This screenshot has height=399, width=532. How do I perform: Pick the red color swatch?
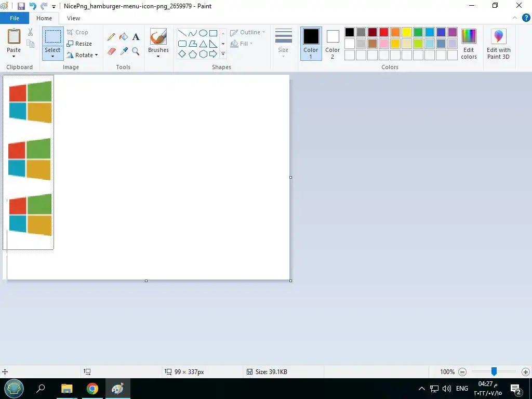click(384, 32)
